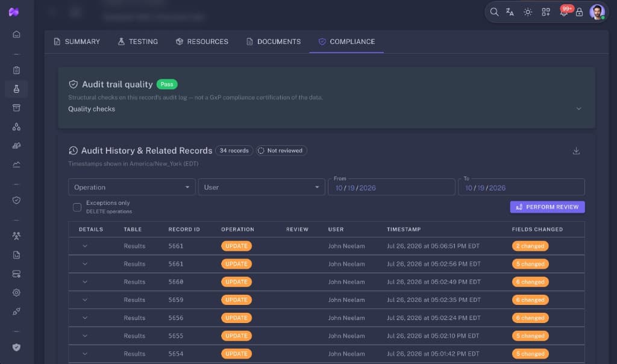Click the UPDATE badge for record 5660
This screenshot has height=364, width=617.
[236, 282]
